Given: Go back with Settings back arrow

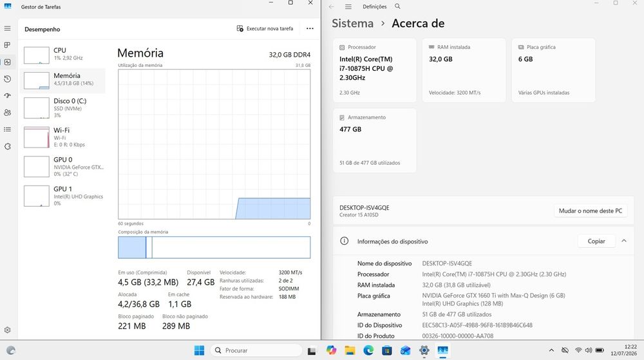Looking at the screenshot, I should tap(332, 6).
